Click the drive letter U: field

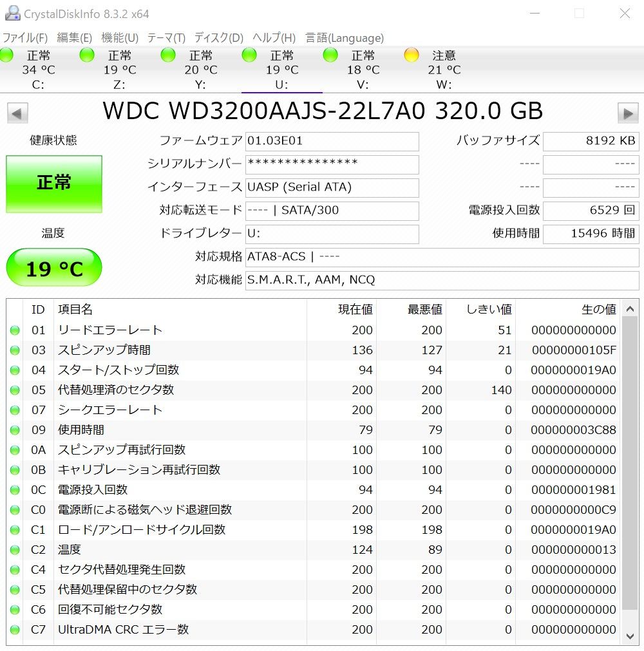coord(332,234)
